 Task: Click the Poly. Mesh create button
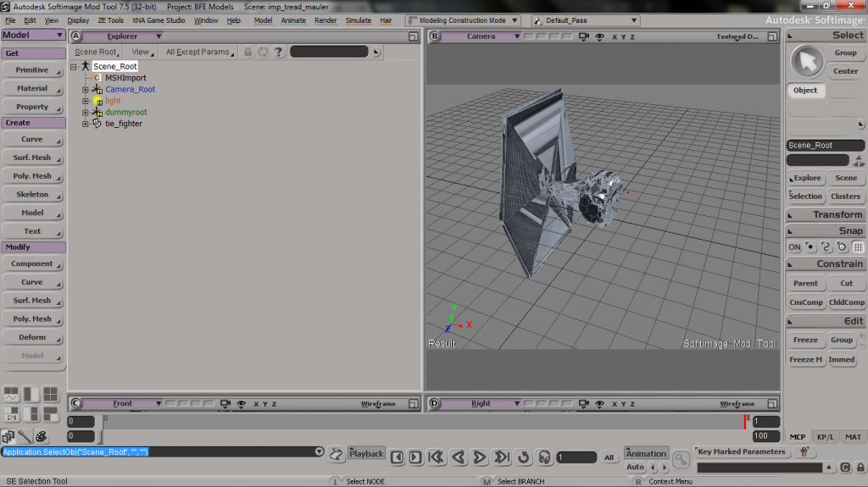click(32, 176)
